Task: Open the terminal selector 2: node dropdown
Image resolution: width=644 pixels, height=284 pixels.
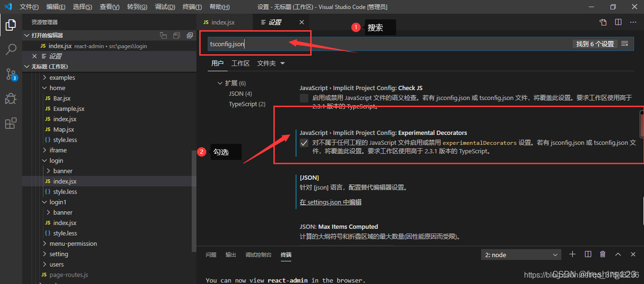Action: point(521,255)
